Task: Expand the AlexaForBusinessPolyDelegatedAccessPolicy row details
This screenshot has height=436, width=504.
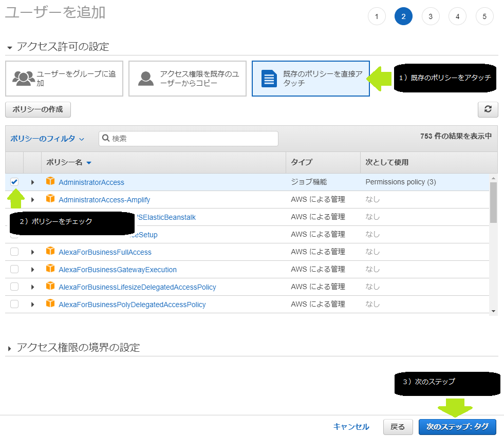Action: [x=32, y=304]
